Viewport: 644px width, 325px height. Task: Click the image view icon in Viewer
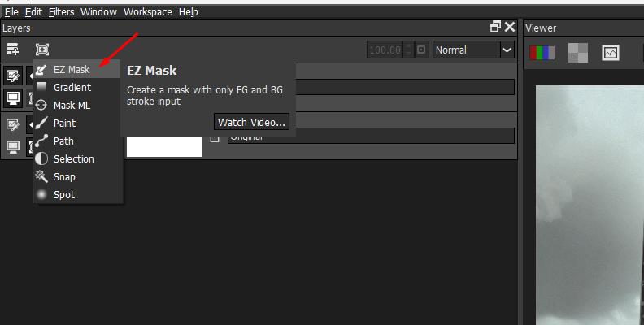tap(610, 53)
